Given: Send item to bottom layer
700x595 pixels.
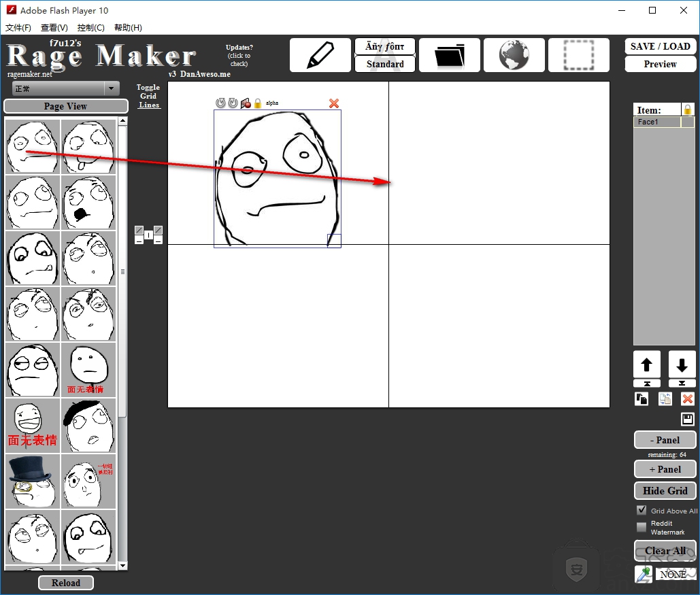Looking at the screenshot, I should coord(682,384).
